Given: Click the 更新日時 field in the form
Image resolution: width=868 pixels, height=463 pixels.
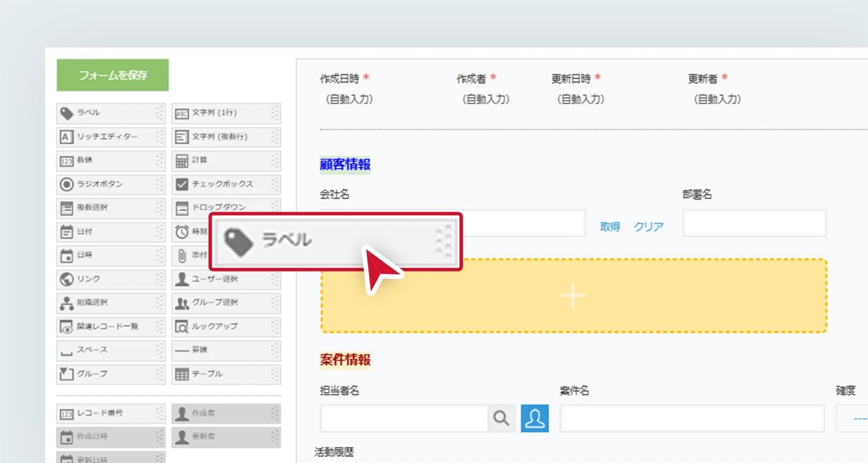Looking at the screenshot, I should coord(579,89).
